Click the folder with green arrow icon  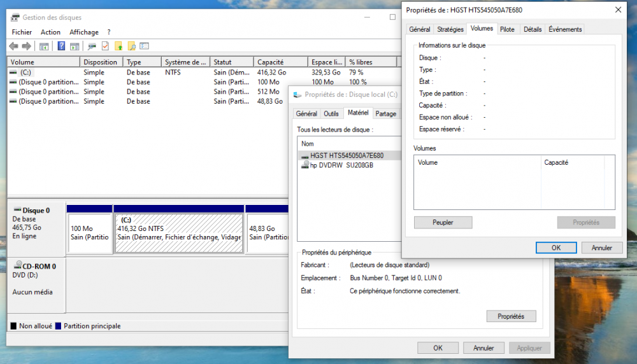[x=118, y=46]
